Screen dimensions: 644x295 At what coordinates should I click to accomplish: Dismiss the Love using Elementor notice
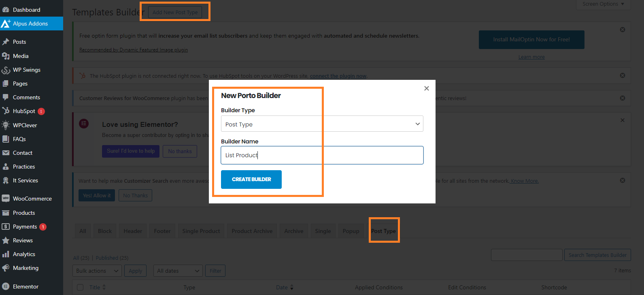point(623,120)
